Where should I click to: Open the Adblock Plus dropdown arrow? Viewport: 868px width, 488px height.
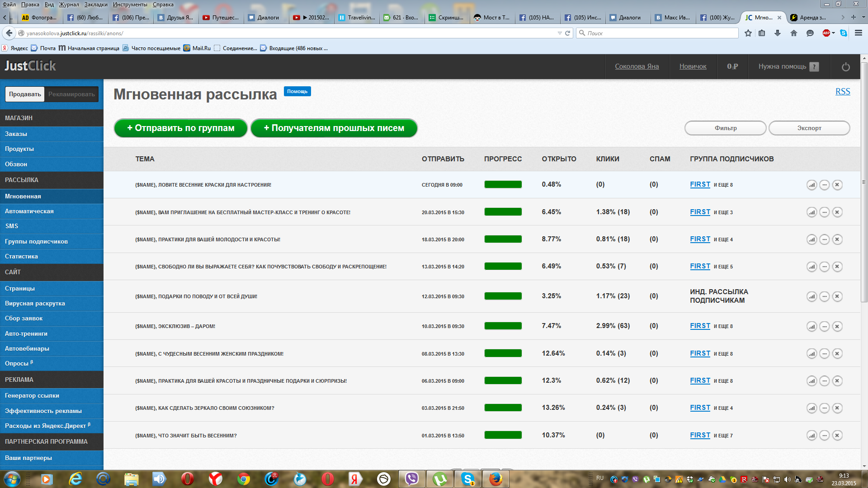833,33
